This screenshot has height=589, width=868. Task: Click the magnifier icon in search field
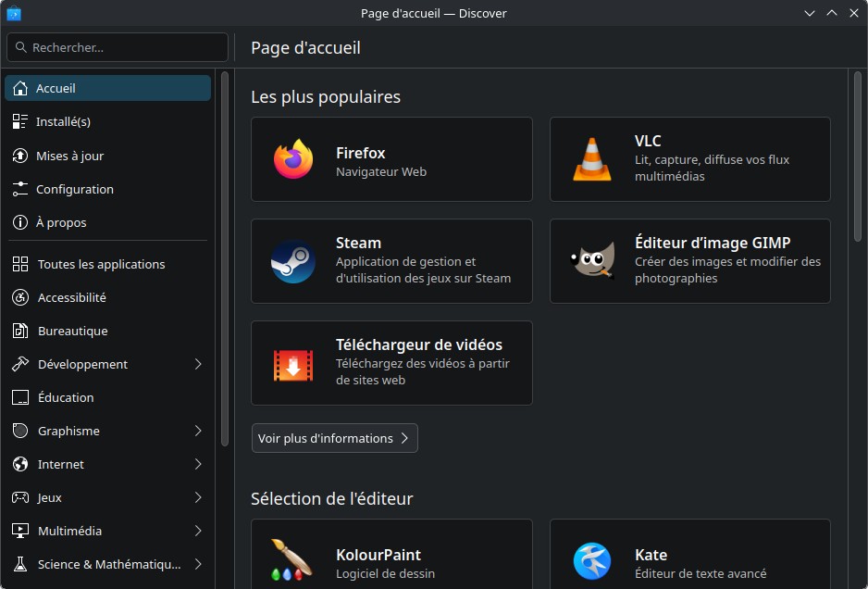(x=21, y=47)
